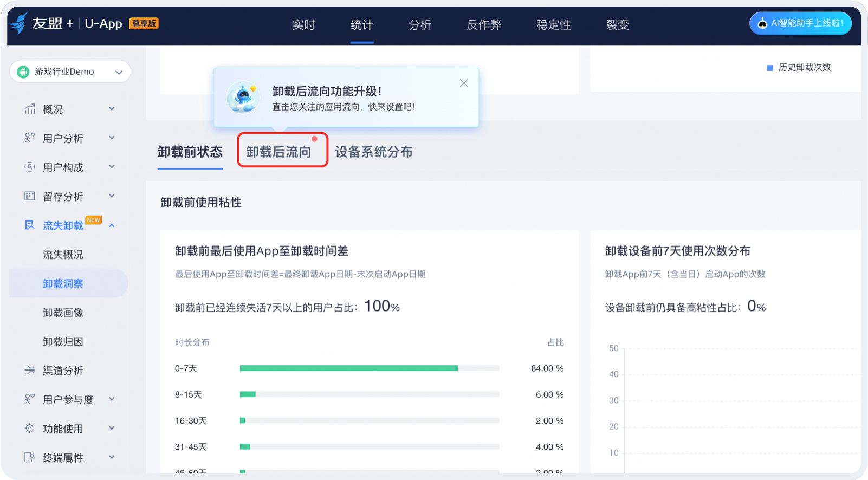Click the 用户构成 sidebar icon
Image resolution: width=868 pixels, height=480 pixels.
click(30, 167)
